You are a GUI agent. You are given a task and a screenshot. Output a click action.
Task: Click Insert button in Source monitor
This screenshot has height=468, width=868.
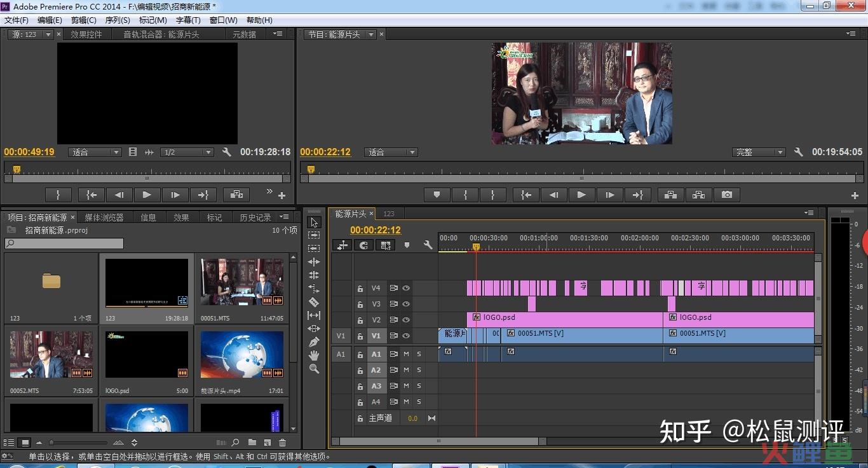(236, 195)
